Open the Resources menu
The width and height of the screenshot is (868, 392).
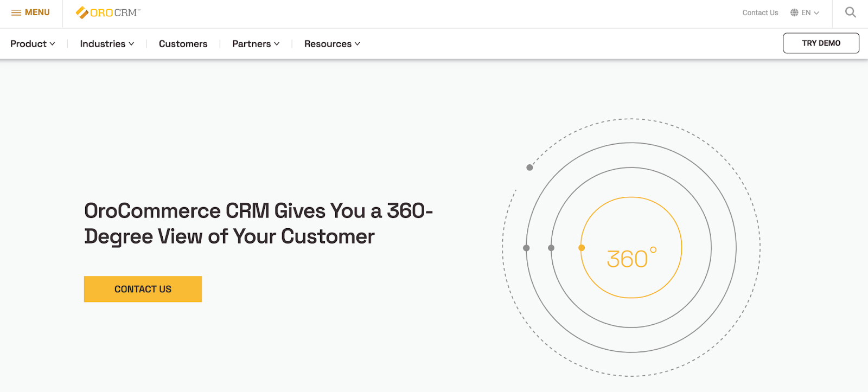pyautogui.click(x=332, y=44)
